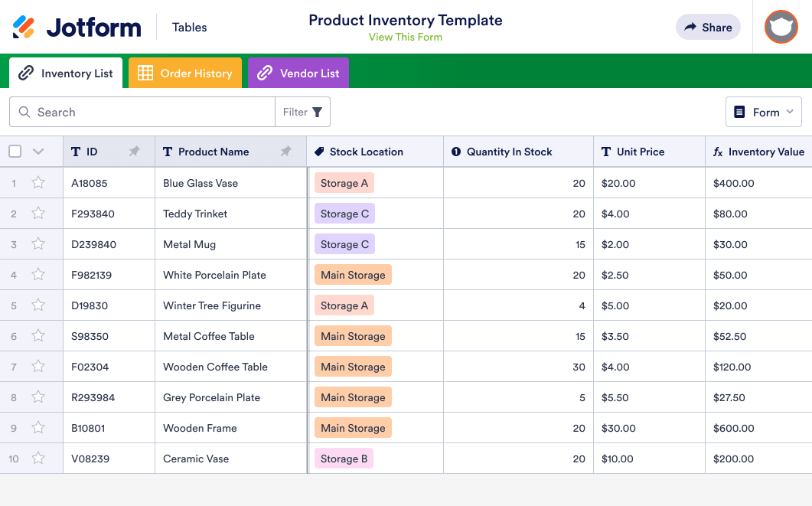Click the pin icon on Product Name column
Screen dimensions: 812x506
click(286, 152)
